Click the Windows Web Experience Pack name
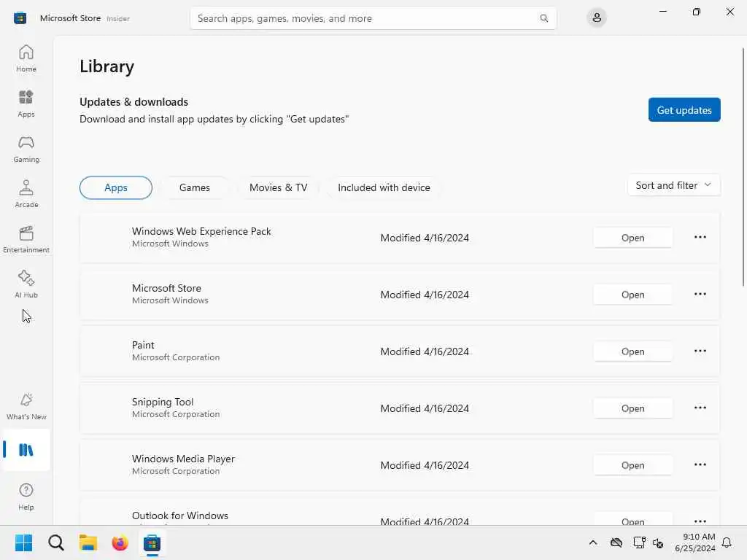Image resolution: width=747 pixels, height=560 pixels. coord(201,231)
